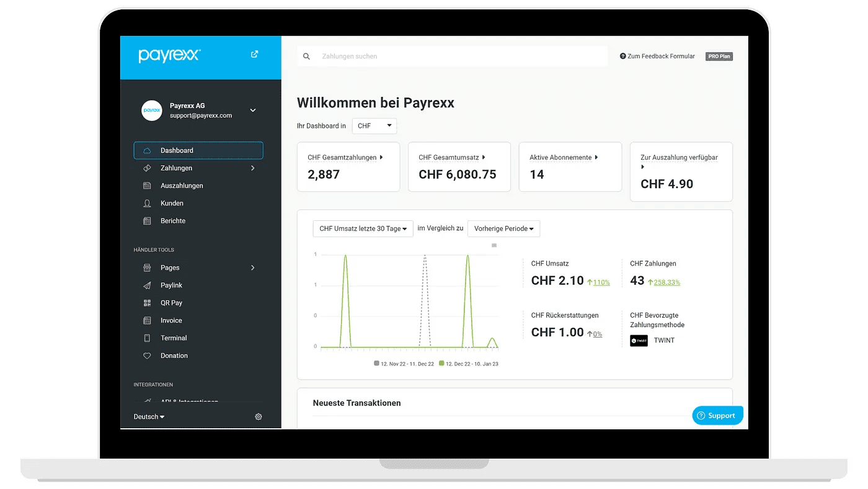Click the Support chat button

tap(717, 416)
